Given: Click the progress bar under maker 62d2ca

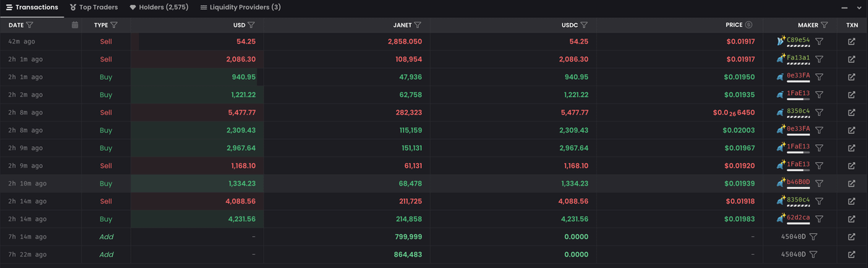Looking at the screenshot, I should pos(798,224).
